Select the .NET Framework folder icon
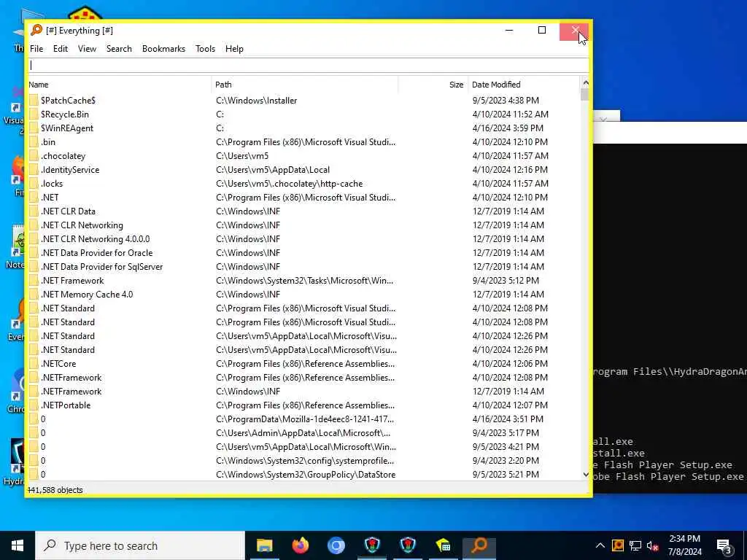 (34, 281)
